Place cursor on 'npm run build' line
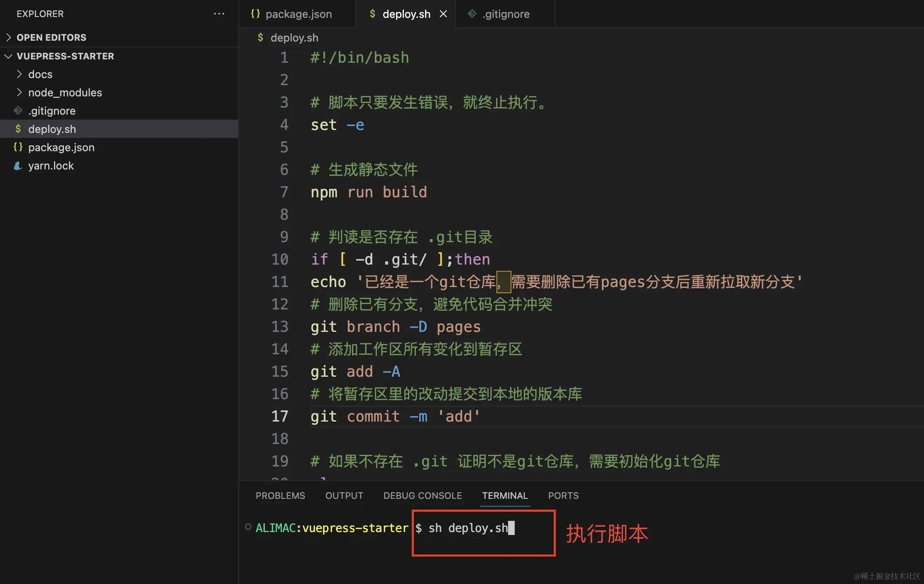Screen dimensions: 924x584 click(x=369, y=192)
